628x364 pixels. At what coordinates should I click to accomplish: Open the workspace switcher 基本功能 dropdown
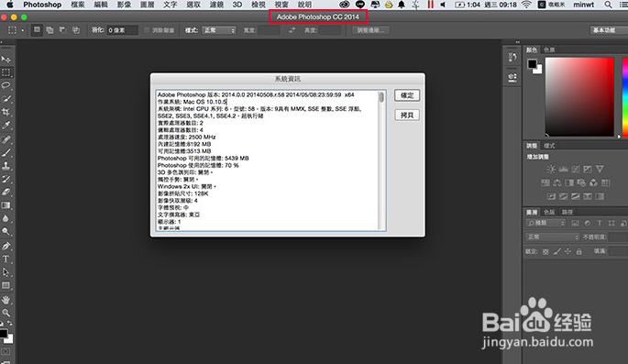[x=609, y=30]
